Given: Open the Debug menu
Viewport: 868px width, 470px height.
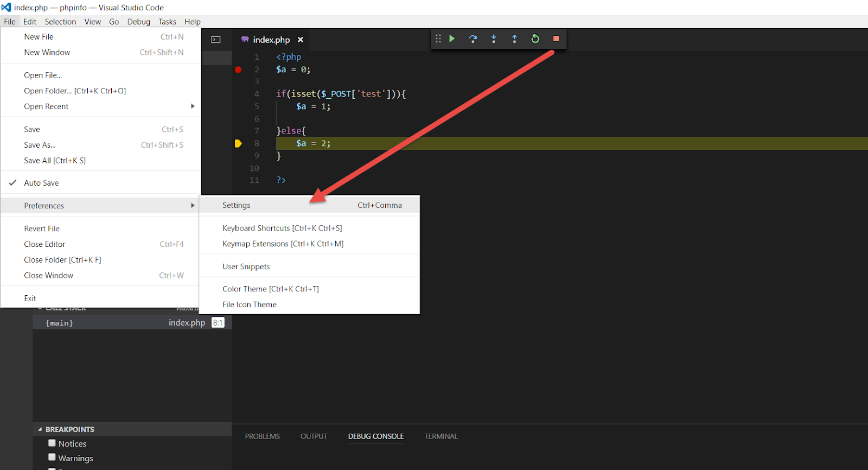Looking at the screenshot, I should (139, 22).
